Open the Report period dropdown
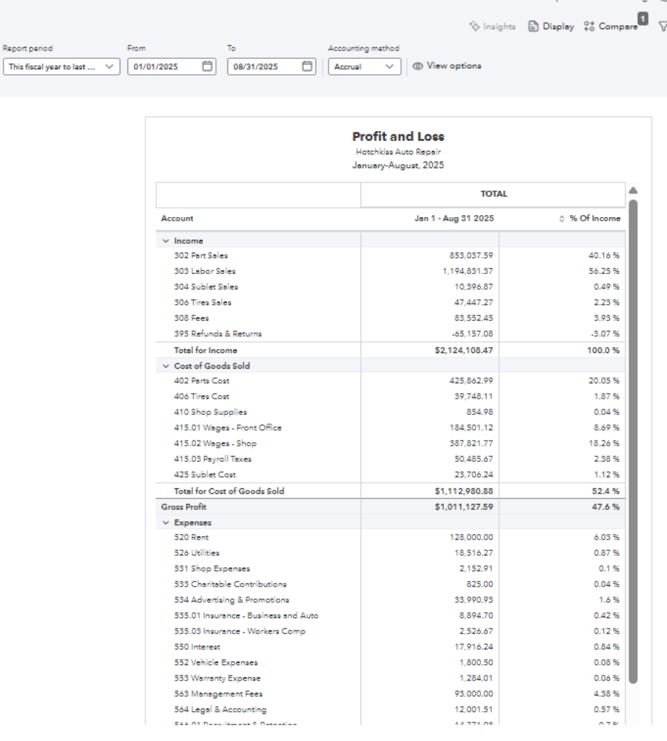 (60, 67)
